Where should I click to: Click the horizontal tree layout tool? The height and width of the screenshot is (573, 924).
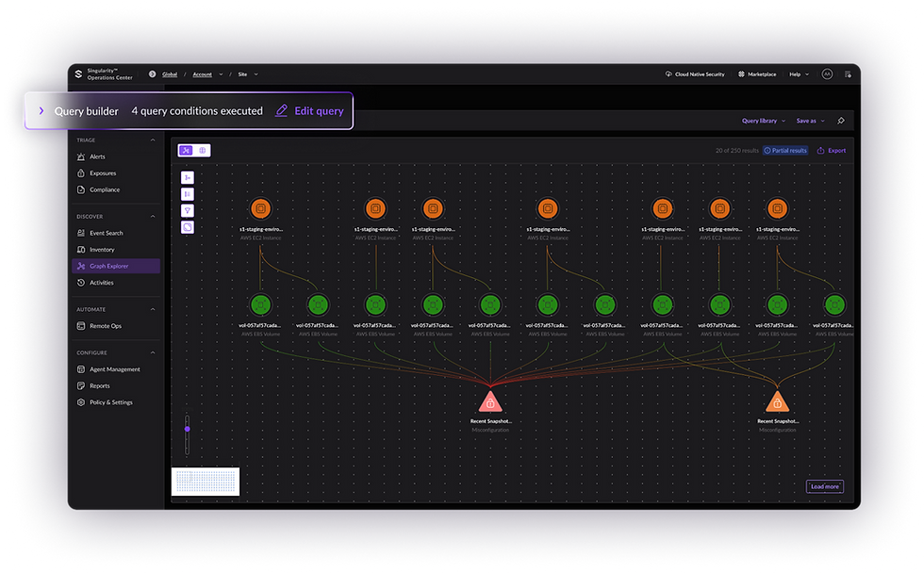pyautogui.click(x=188, y=177)
